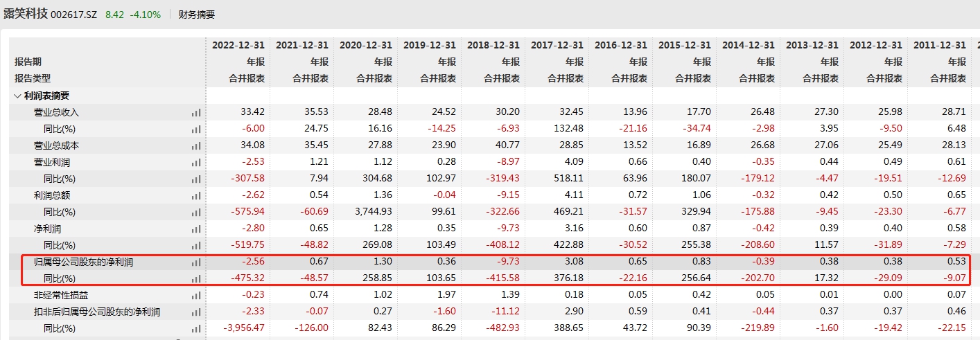
Task: Select the 2020-12-31 column header
Action: tap(366, 46)
